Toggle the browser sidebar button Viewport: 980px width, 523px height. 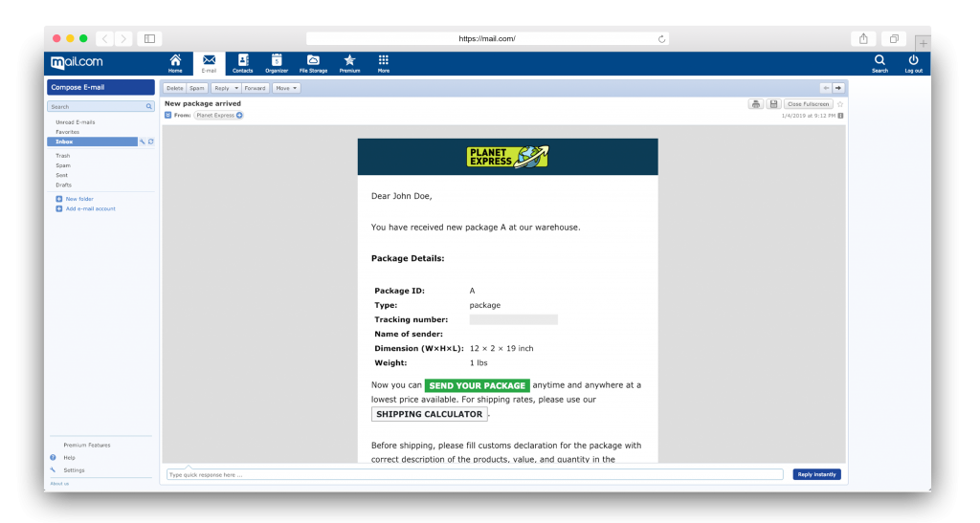point(150,38)
